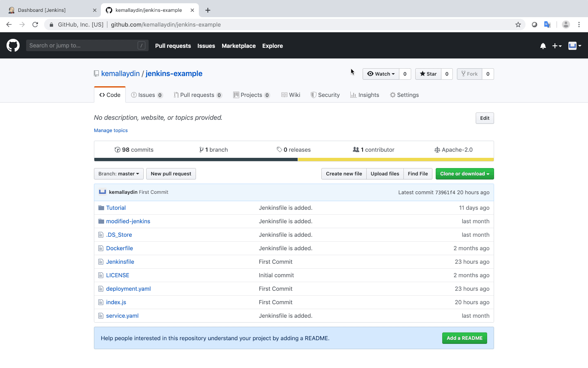Open the jenkins-example repository link

coord(174,74)
